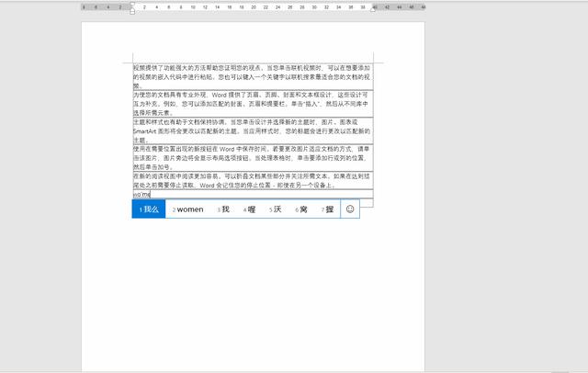Click the left indent marker on ruler
This screenshot has width=588, height=373.
pos(133,11)
